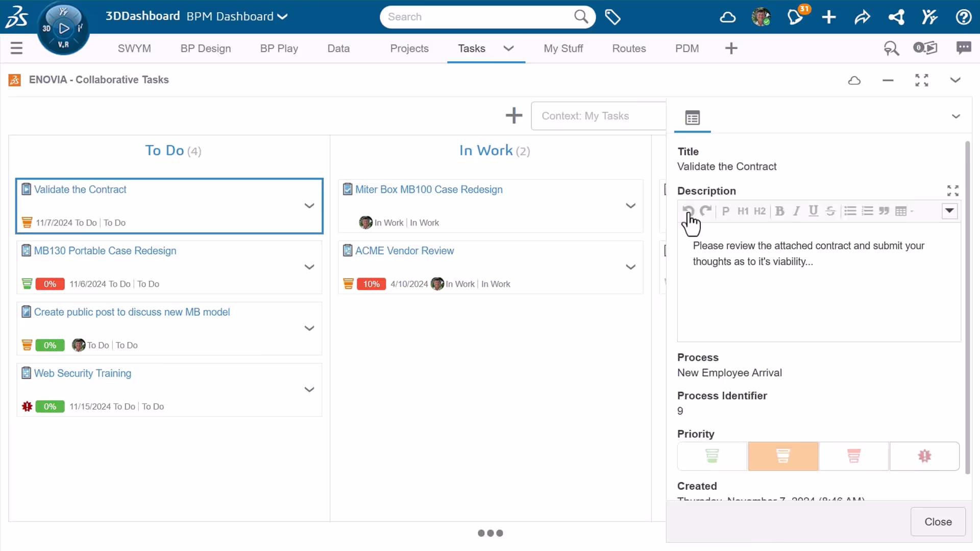Open the collaboration tools icon
Screen dimensions: 980x551
pyautogui.click(x=929, y=17)
